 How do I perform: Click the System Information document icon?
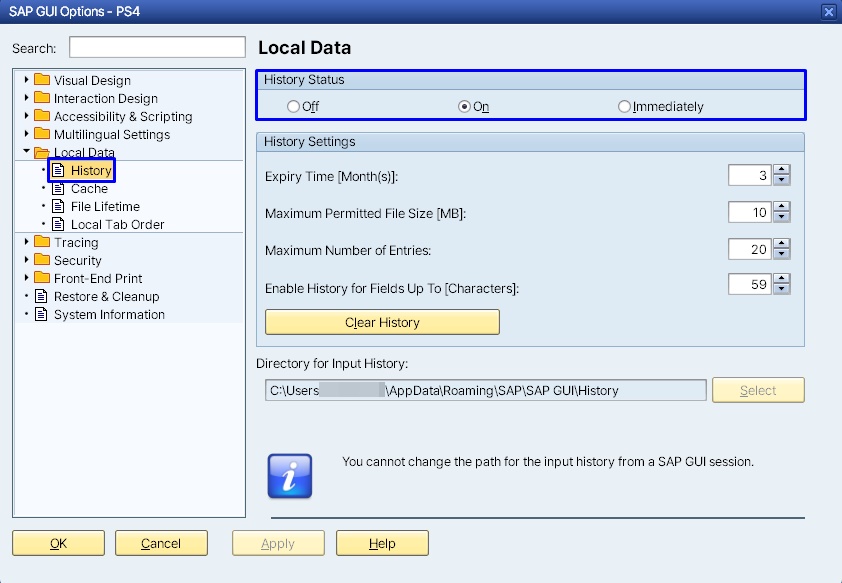41,314
